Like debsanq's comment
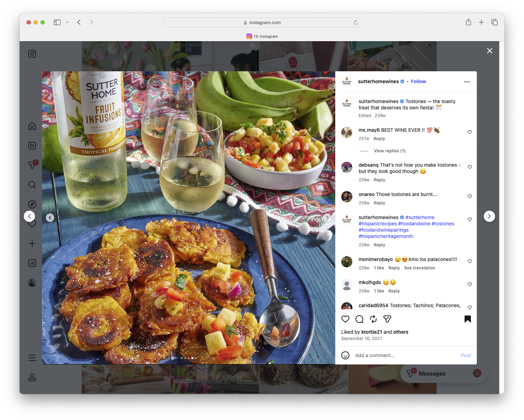 [469, 167]
